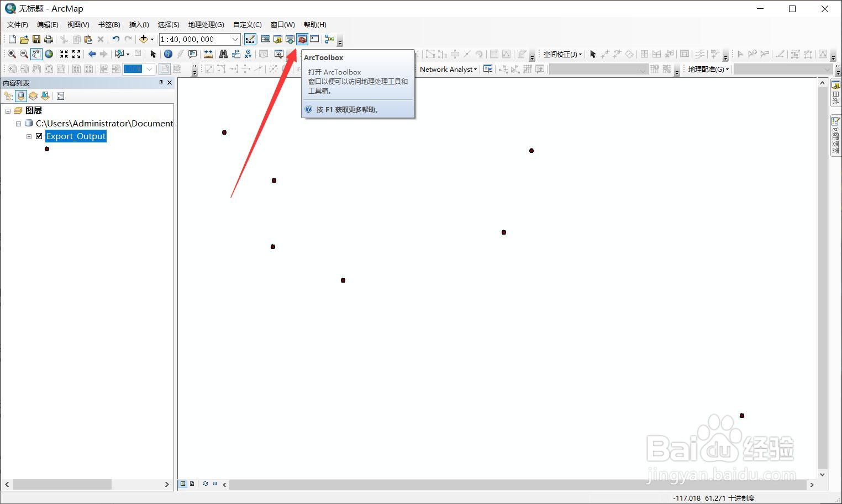Click the content list horizontal scrollbar thumb
Image resolution: width=842 pixels, height=504 pixels.
point(62,484)
